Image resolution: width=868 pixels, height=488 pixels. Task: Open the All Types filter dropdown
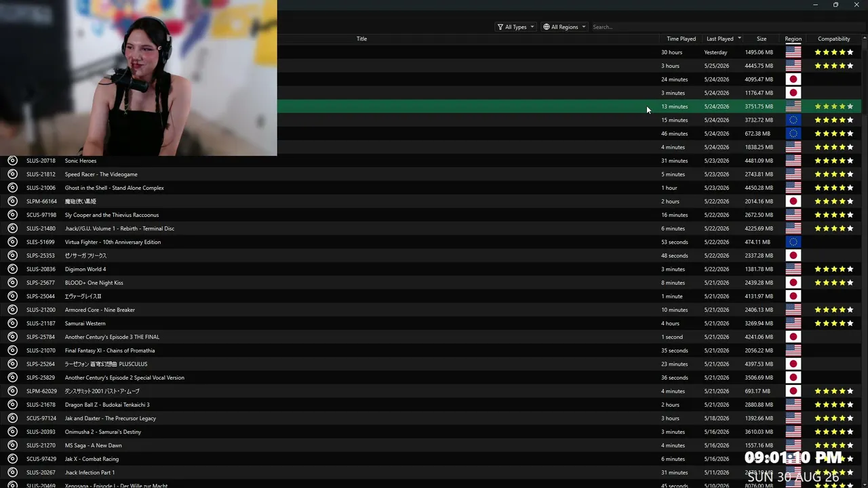(516, 27)
